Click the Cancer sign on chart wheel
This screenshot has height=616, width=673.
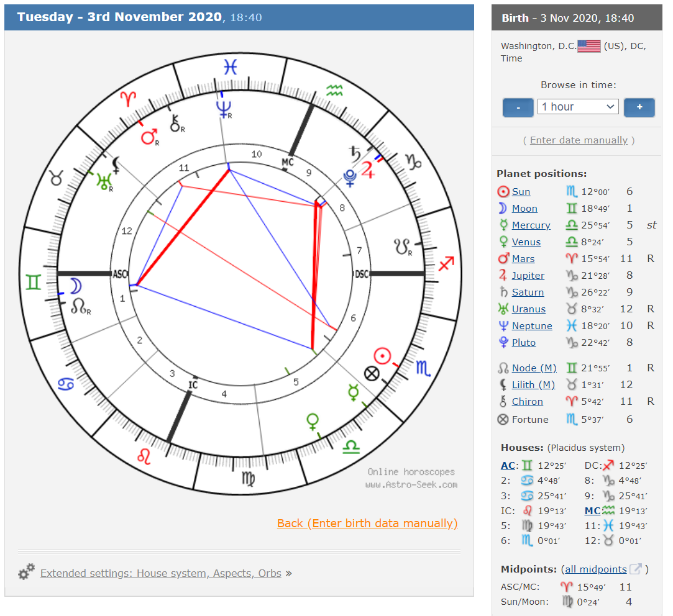pyautogui.click(x=66, y=384)
